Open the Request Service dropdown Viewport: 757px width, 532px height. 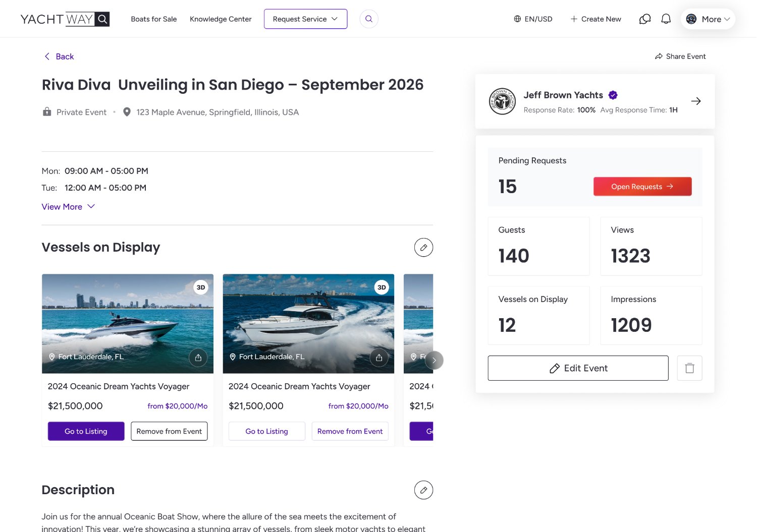305,19
